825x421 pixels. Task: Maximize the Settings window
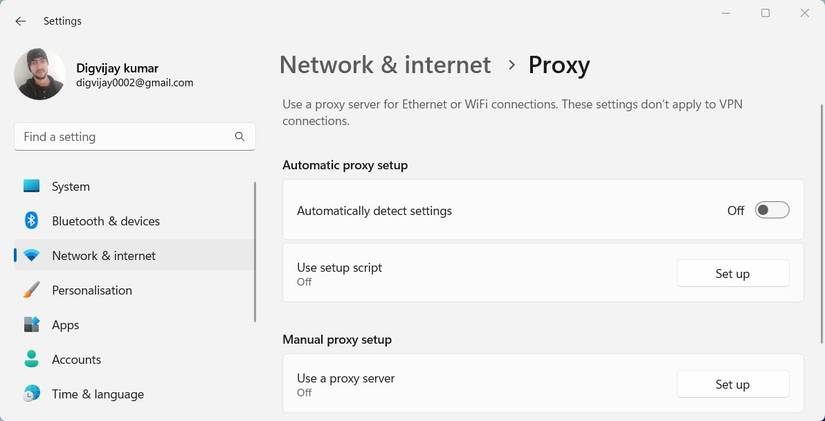[x=765, y=13]
